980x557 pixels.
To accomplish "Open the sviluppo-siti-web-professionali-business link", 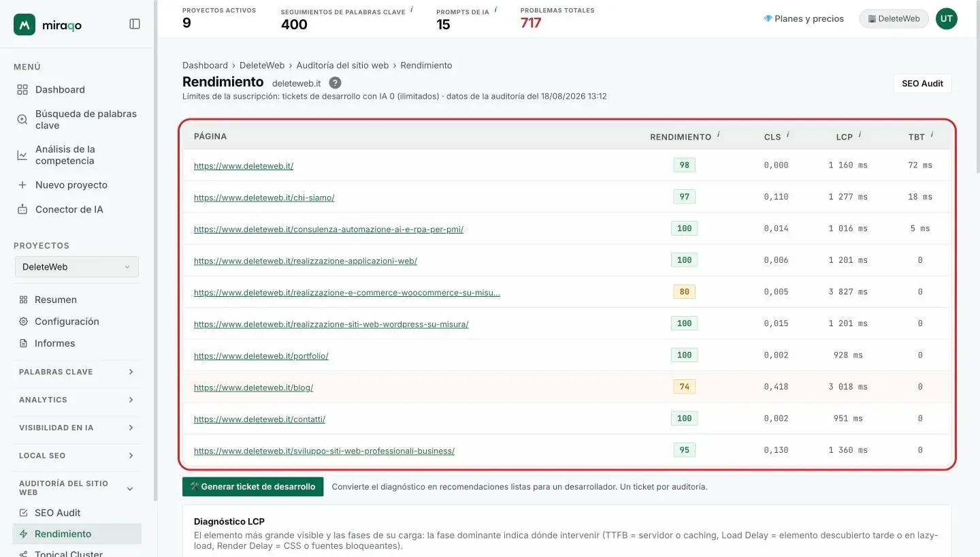I will (324, 451).
